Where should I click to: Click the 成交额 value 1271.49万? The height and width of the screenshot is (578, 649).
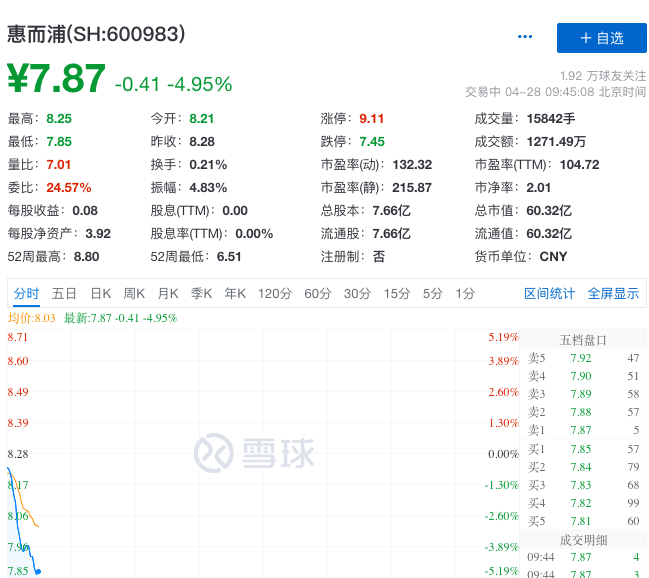point(556,142)
